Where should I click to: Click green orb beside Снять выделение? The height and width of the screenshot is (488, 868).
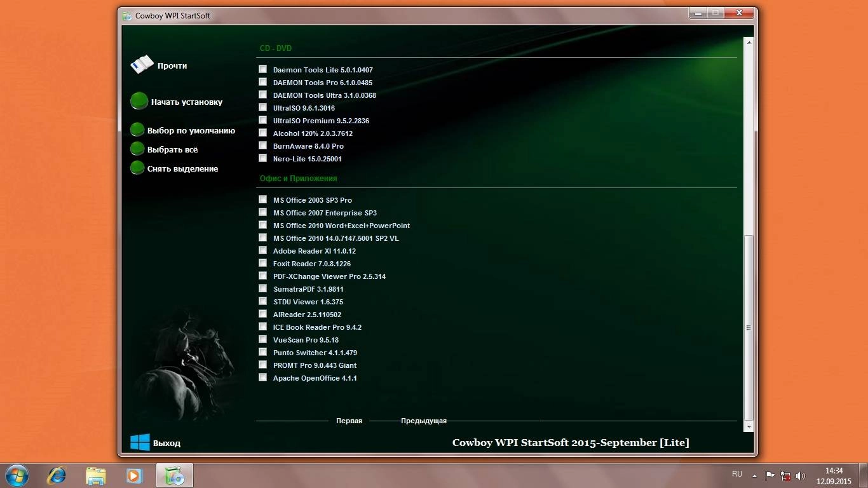pos(138,168)
